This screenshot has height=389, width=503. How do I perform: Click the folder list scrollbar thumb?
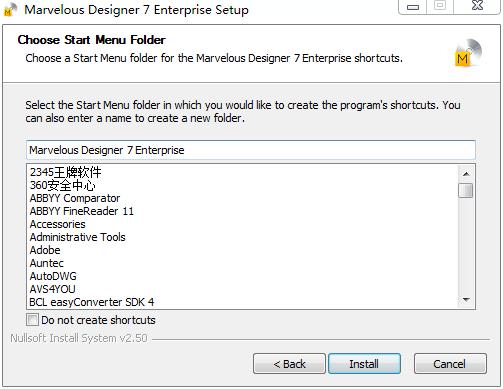pyautogui.click(x=466, y=191)
